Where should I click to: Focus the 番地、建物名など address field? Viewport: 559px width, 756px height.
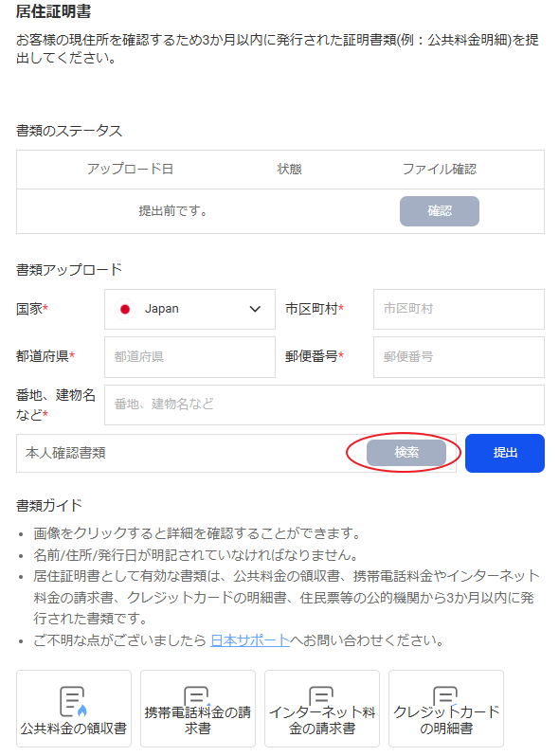tap(324, 405)
